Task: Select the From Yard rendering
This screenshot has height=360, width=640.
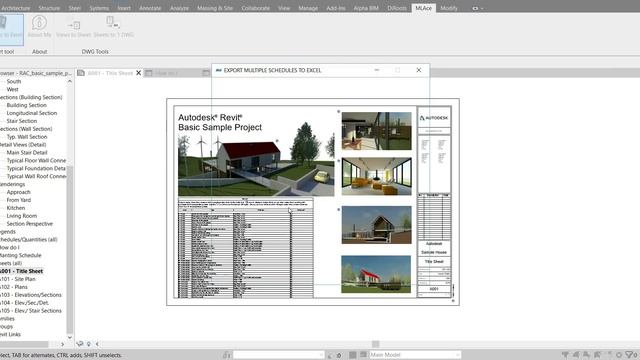Action: (x=19, y=200)
